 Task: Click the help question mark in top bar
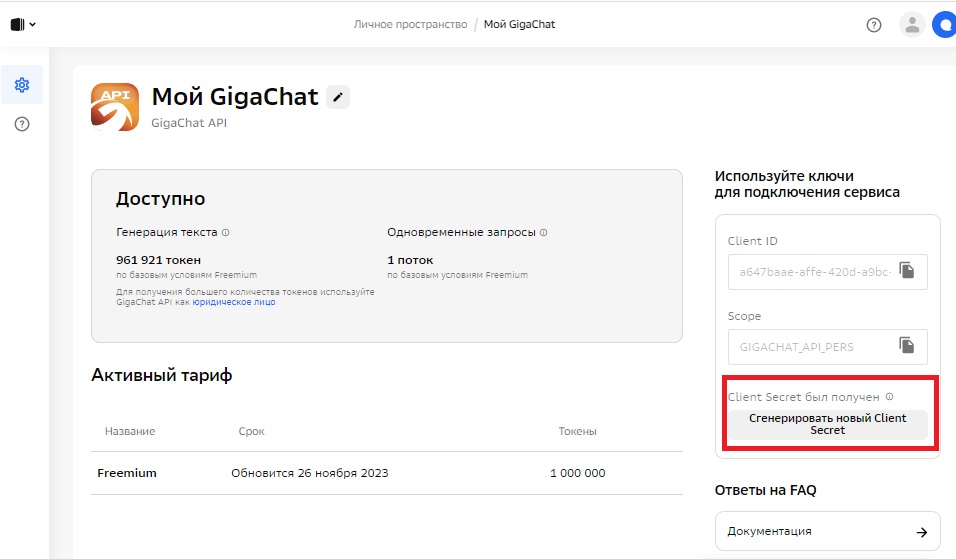[873, 25]
